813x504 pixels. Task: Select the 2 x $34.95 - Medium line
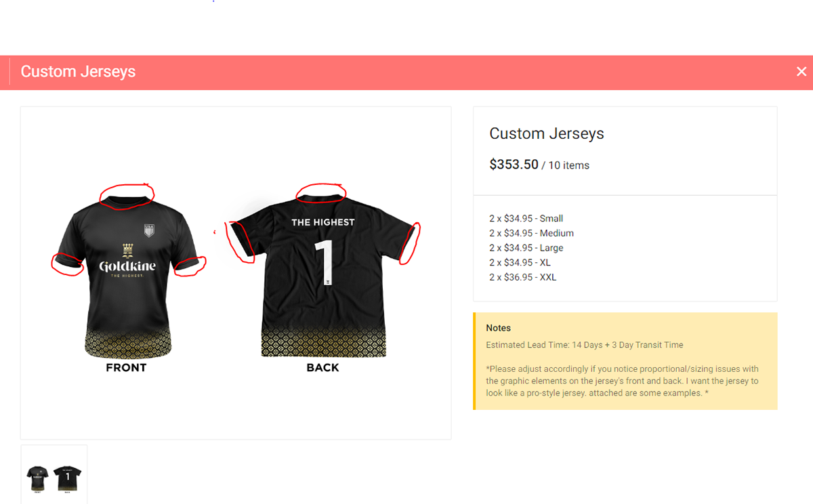[x=532, y=233]
